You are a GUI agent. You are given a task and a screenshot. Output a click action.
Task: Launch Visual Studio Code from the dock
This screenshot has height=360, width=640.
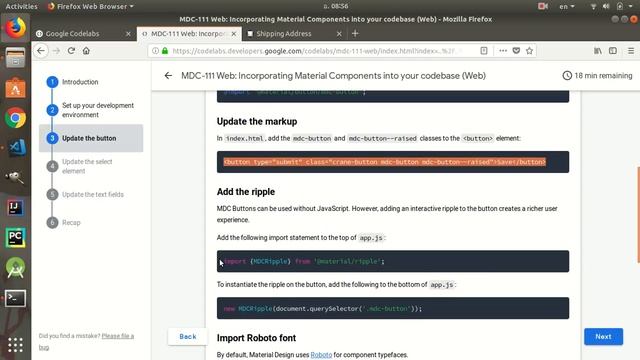coord(16,147)
